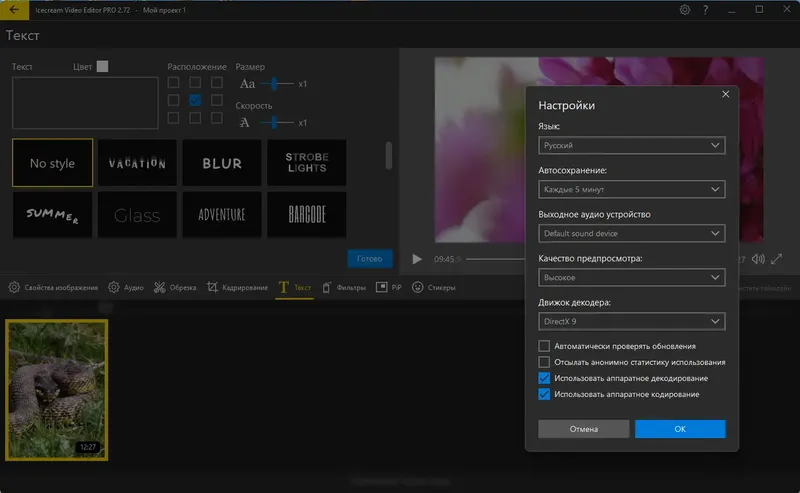Enable Автоматически проверять обновления checkbox
The width and height of the screenshot is (800, 493).
point(544,346)
